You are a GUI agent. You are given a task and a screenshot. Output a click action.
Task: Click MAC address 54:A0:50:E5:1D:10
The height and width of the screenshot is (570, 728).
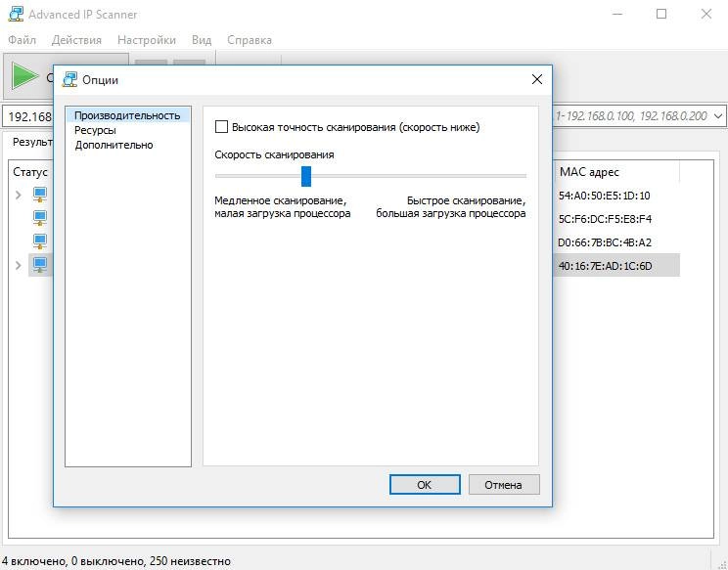pos(604,196)
